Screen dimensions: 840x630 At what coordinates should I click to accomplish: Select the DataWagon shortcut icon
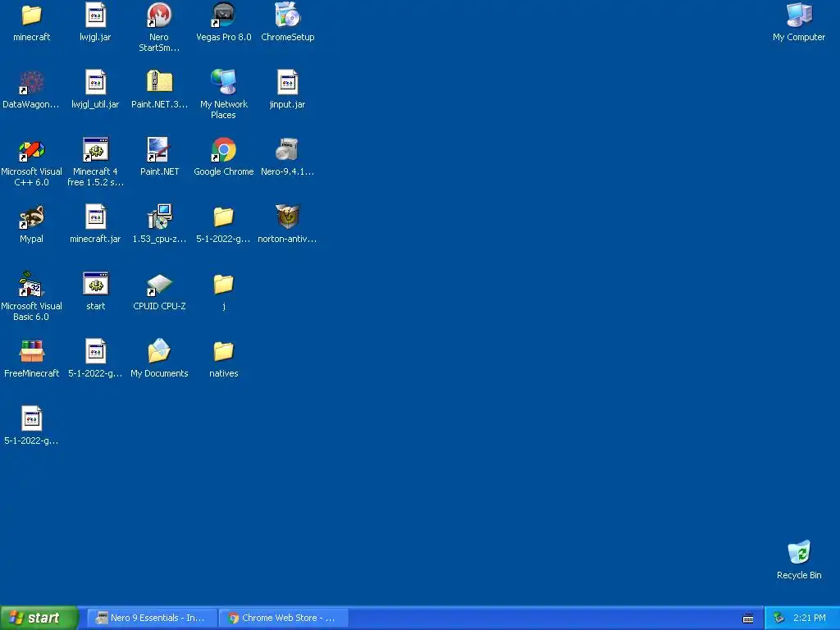32,83
